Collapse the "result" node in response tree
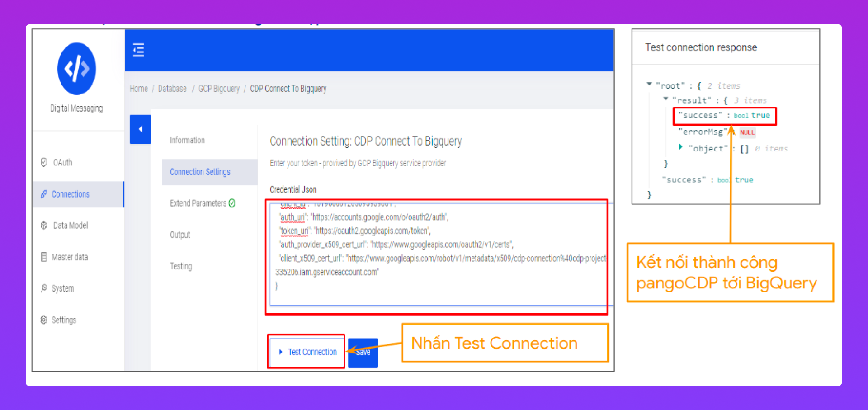Screen dimensions: 868x410 tap(665, 99)
